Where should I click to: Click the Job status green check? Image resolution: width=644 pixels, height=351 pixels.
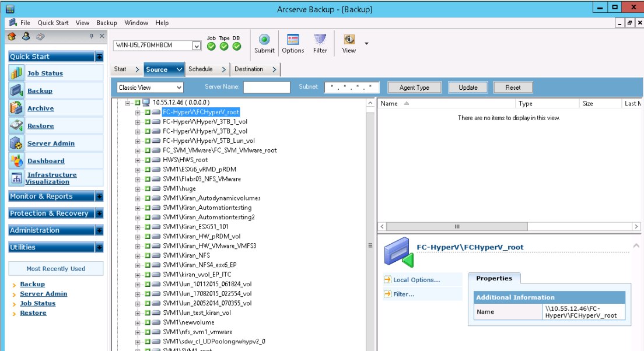211,47
